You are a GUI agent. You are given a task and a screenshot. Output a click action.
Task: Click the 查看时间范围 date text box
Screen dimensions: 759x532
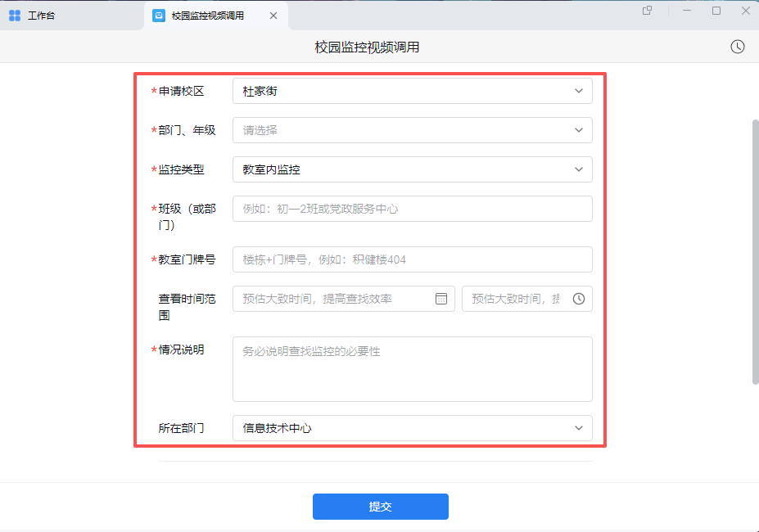tap(336, 299)
